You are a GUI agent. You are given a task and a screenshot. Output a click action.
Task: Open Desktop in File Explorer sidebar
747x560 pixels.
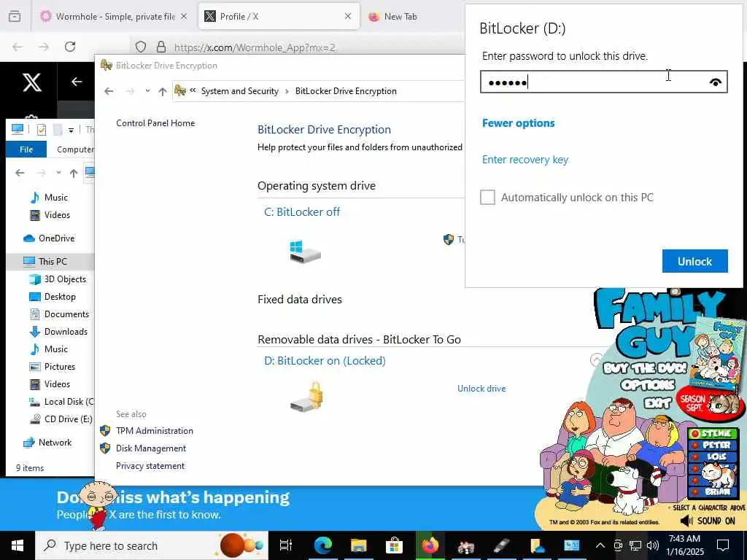tap(60, 297)
